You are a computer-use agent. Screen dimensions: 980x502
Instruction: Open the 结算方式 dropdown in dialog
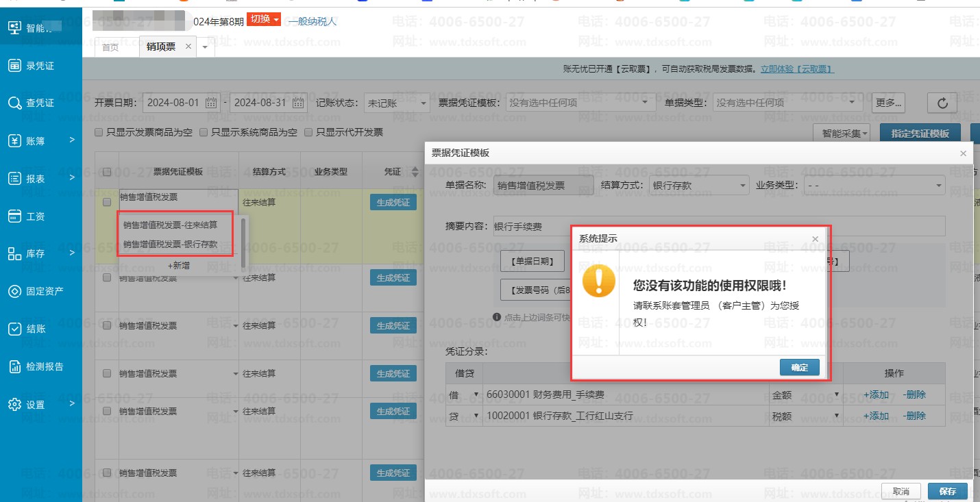coord(698,185)
